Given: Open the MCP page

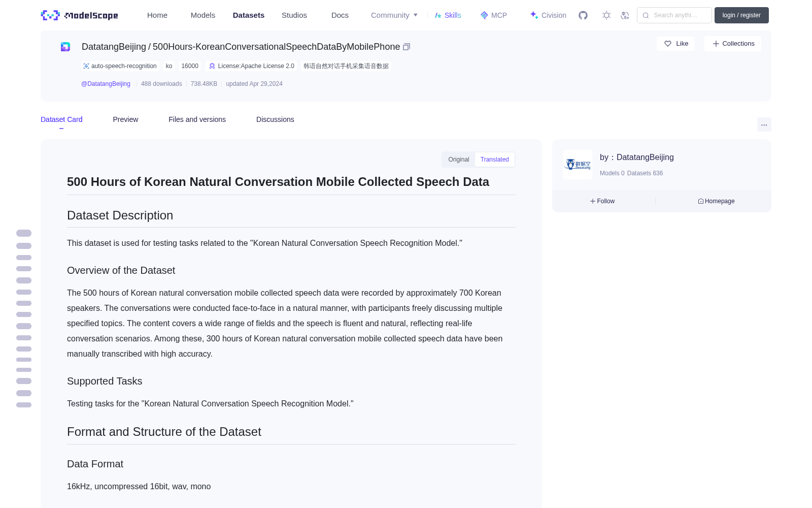Looking at the screenshot, I should 494,15.
